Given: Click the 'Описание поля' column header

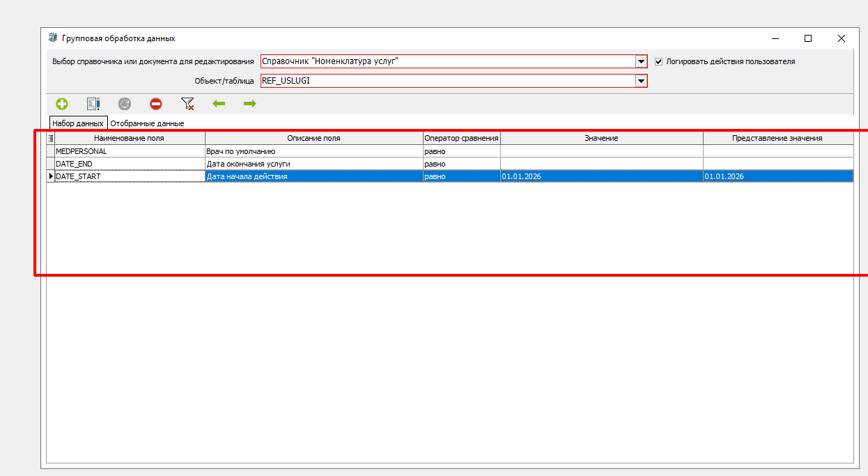Looking at the screenshot, I should [x=314, y=138].
